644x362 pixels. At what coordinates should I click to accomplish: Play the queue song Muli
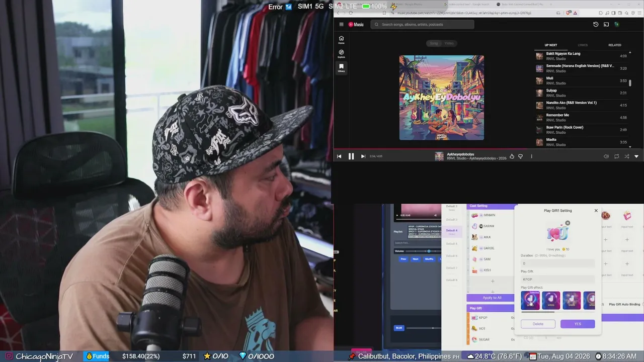[581, 80]
